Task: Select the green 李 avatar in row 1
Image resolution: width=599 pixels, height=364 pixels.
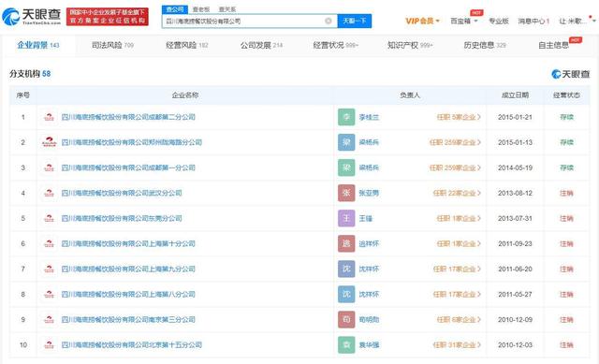Action: (346, 117)
